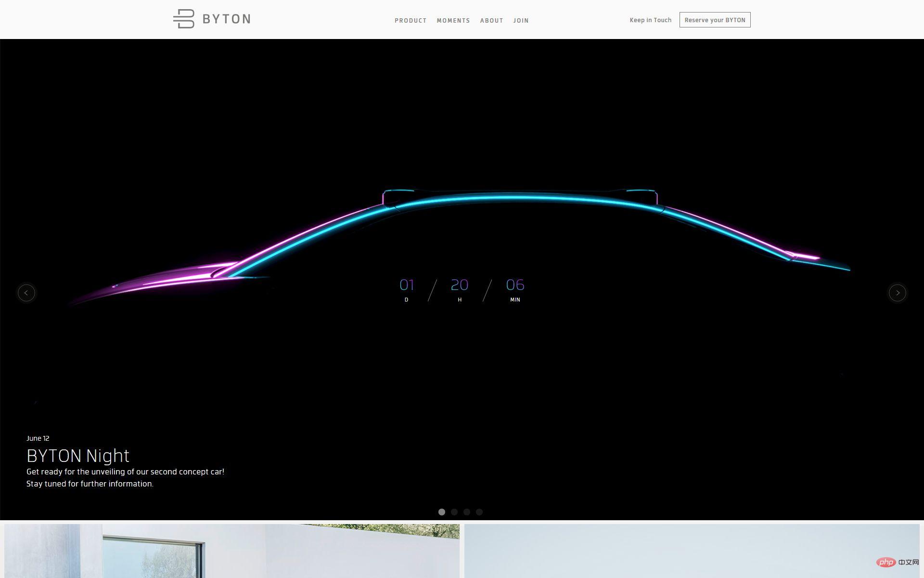Viewport: 924px width, 578px height.
Task: Jump to the fourth carousel slide dot
Action: pyautogui.click(x=479, y=512)
